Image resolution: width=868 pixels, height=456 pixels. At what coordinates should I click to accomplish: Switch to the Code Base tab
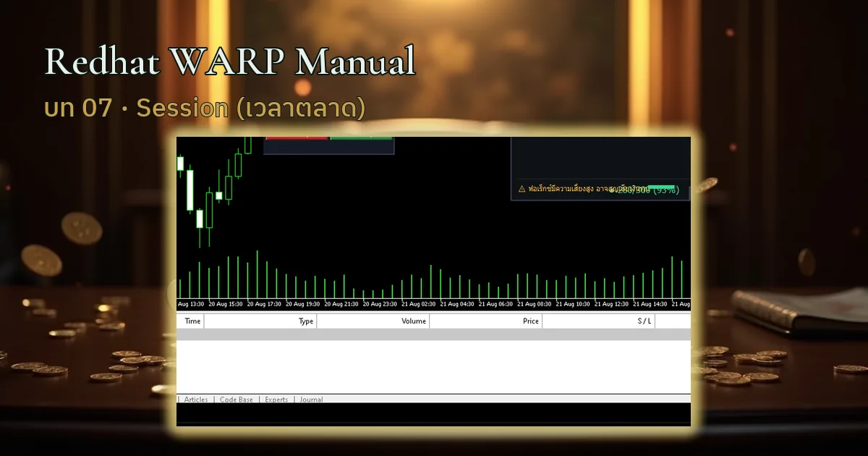click(x=237, y=400)
